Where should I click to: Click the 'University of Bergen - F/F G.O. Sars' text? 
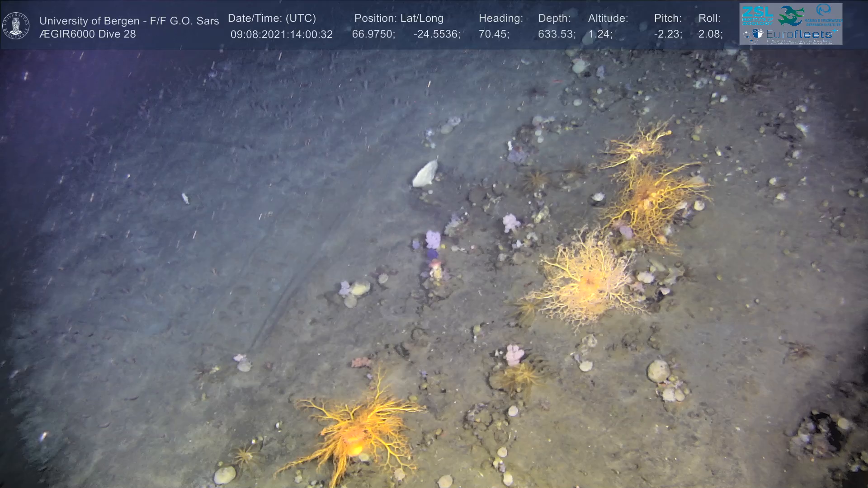coord(129,21)
